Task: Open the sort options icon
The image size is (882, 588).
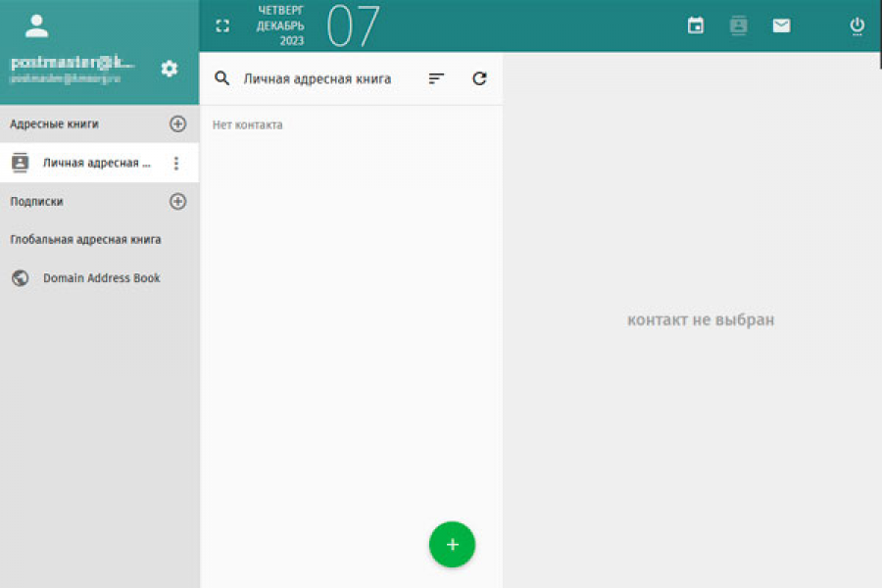Action: pos(436,78)
